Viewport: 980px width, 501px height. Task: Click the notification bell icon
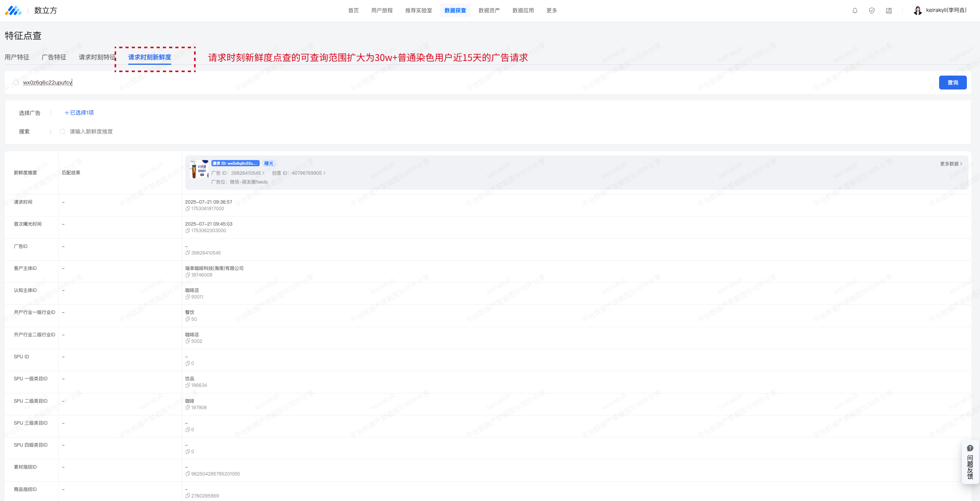[x=855, y=11]
